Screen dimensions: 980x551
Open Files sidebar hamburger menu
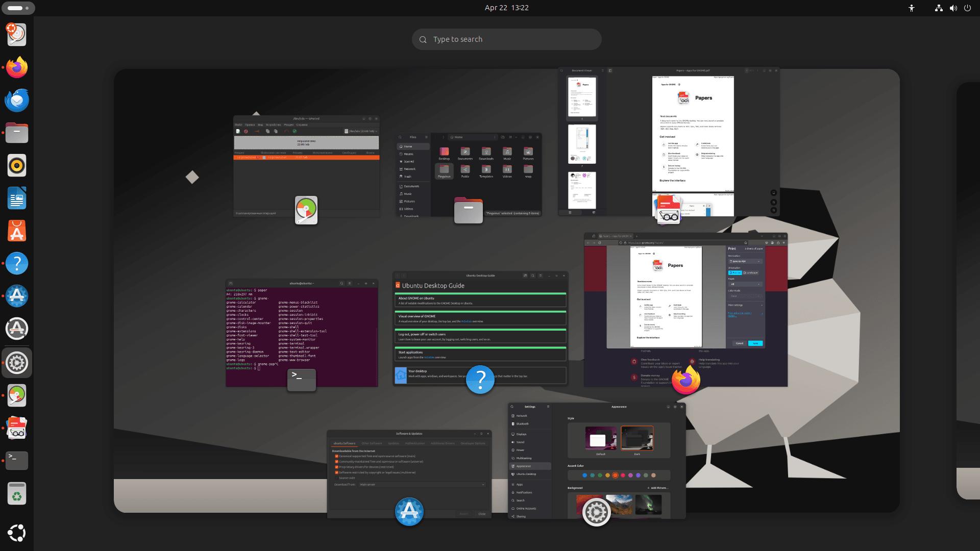426,137
